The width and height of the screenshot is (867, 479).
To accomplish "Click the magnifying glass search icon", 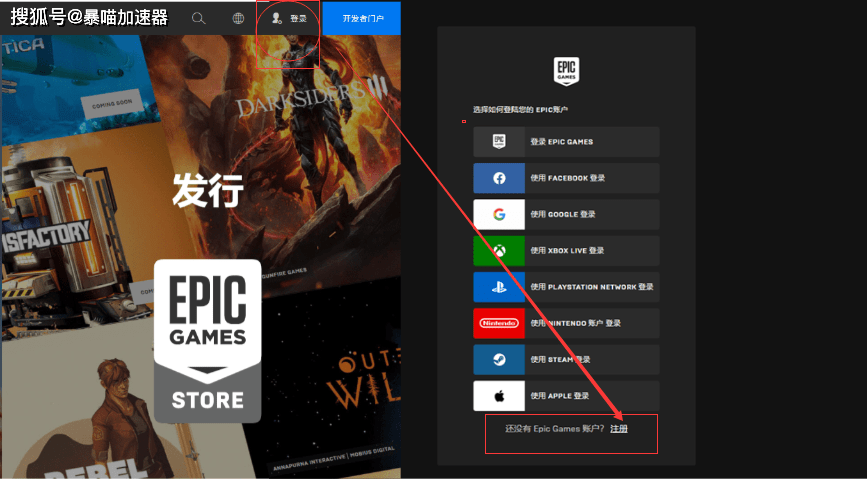I will point(198,18).
